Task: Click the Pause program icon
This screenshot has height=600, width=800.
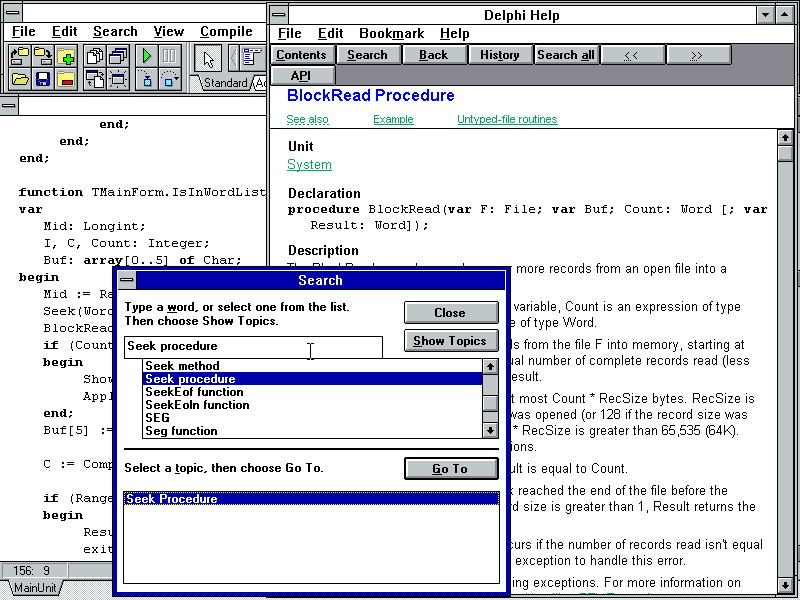Action: click(169, 56)
